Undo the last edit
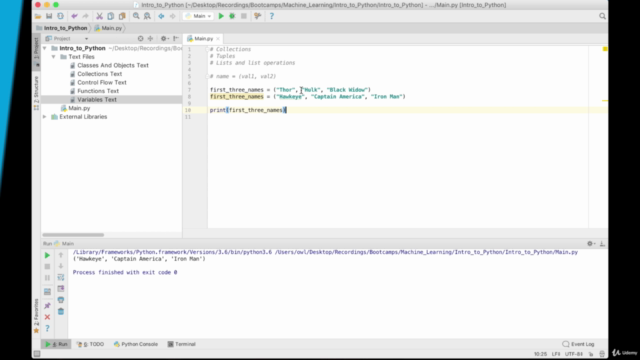640x360 pixels. tap(74, 16)
